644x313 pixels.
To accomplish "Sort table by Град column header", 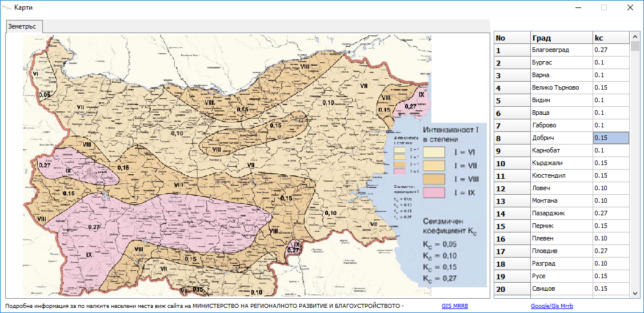I will pos(561,38).
